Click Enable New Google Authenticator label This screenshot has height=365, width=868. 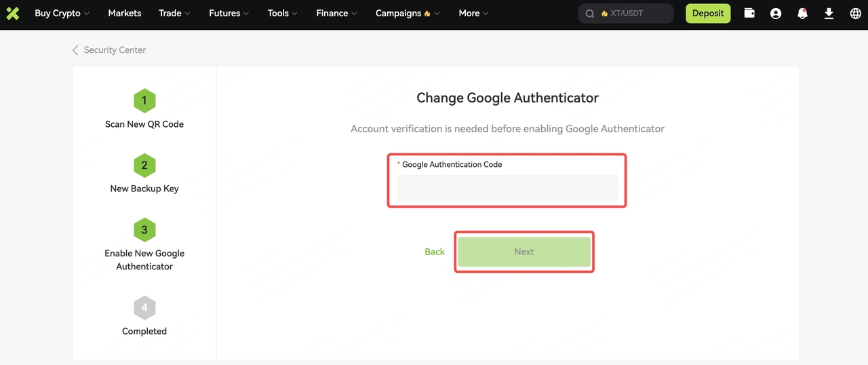[144, 260]
